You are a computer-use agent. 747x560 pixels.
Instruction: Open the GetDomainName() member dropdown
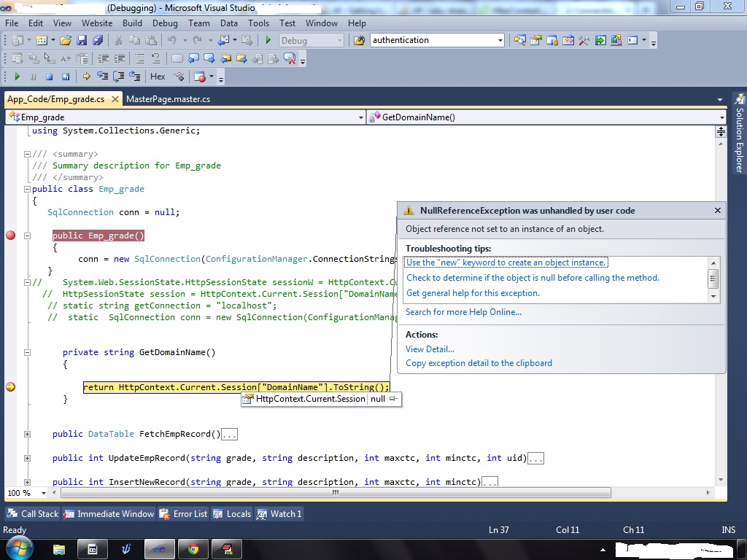546,117
